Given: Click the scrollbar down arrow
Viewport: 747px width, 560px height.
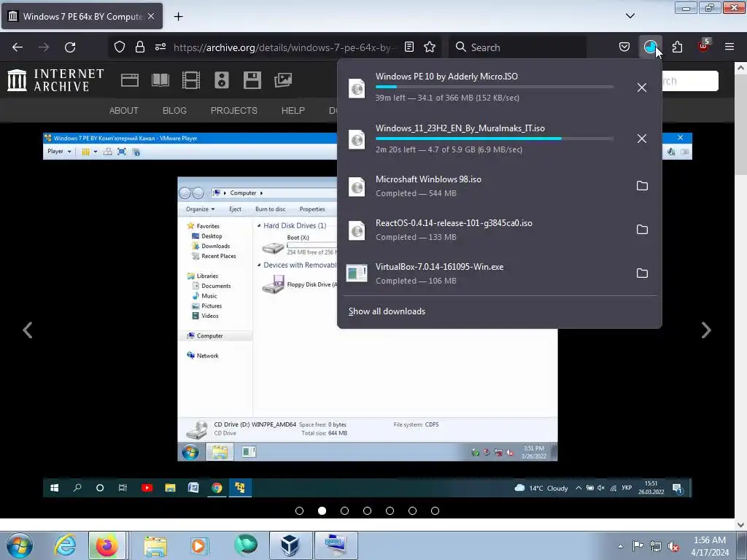Looking at the screenshot, I should pyautogui.click(x=741, y=525).
